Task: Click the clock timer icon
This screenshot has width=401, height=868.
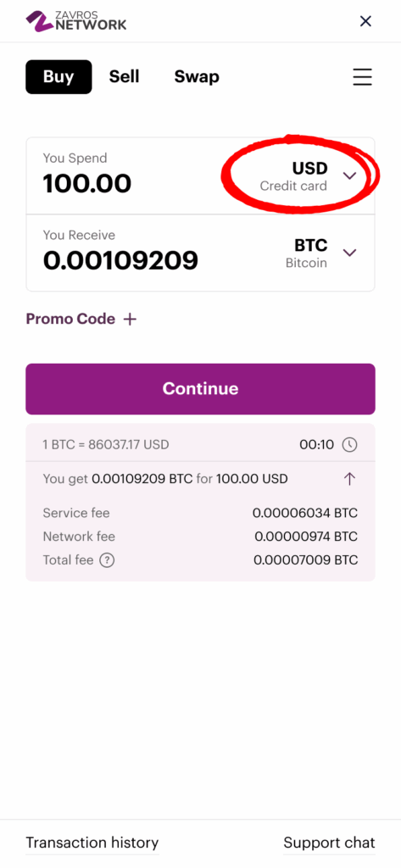Action: [x=349, y=444]
